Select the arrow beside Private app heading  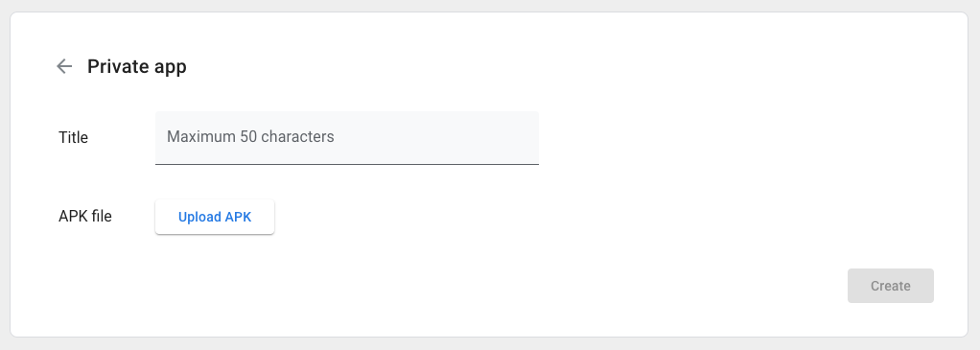pyautogui.click(x=64, y=66)
